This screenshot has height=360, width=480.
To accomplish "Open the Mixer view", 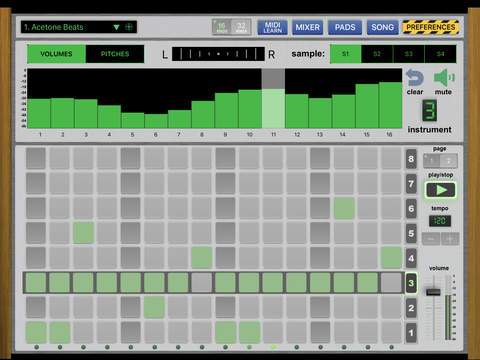I will coord(307,27).
